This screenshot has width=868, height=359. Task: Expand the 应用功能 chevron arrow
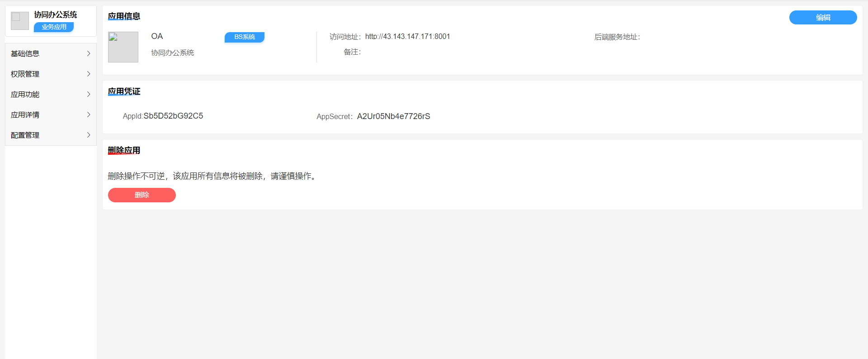89,94
